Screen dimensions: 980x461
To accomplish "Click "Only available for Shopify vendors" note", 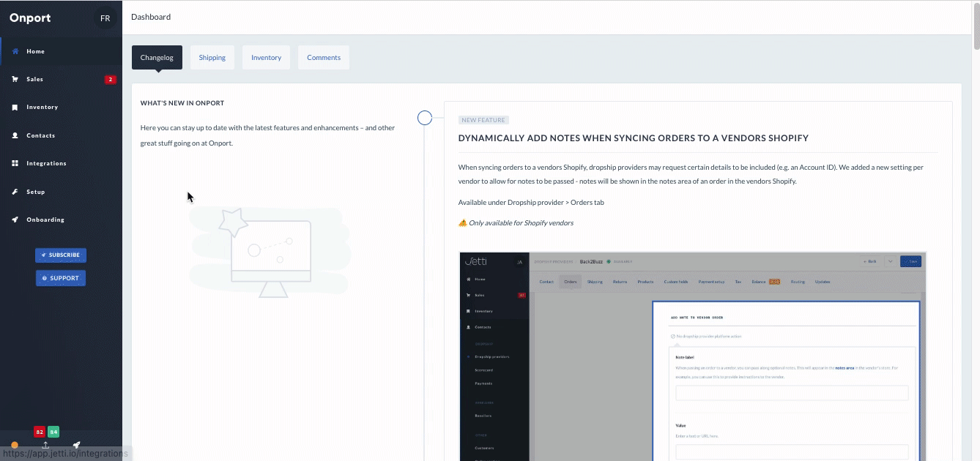I will (x=521, y=222).
